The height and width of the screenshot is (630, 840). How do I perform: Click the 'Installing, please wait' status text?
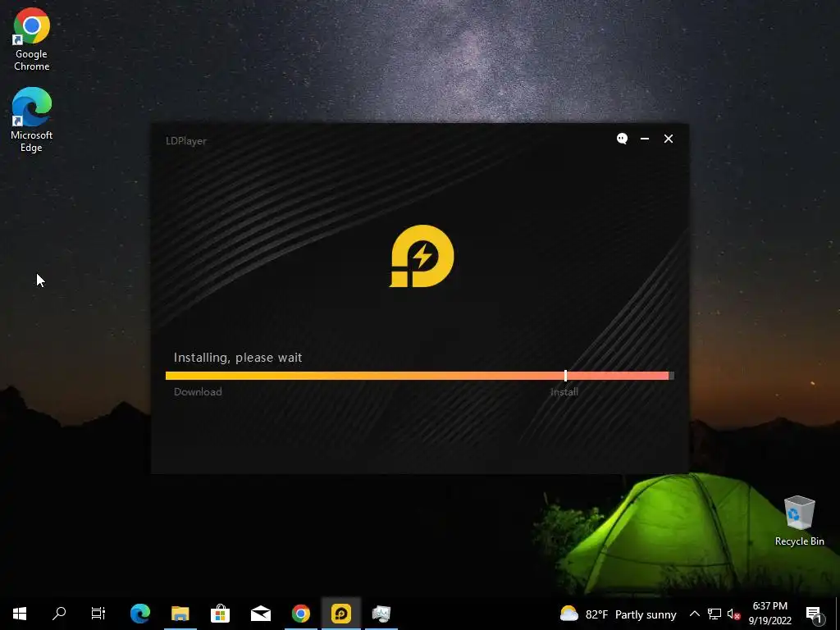click(x=238, y=358)
